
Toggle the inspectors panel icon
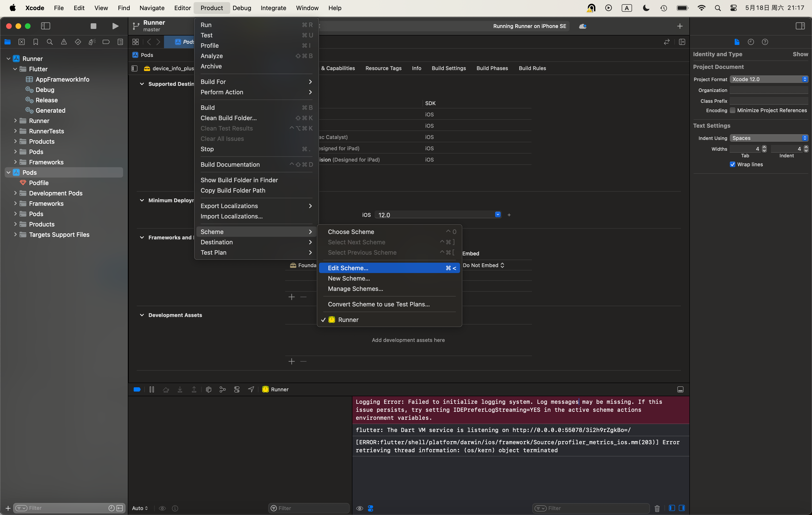pos(800,26)
